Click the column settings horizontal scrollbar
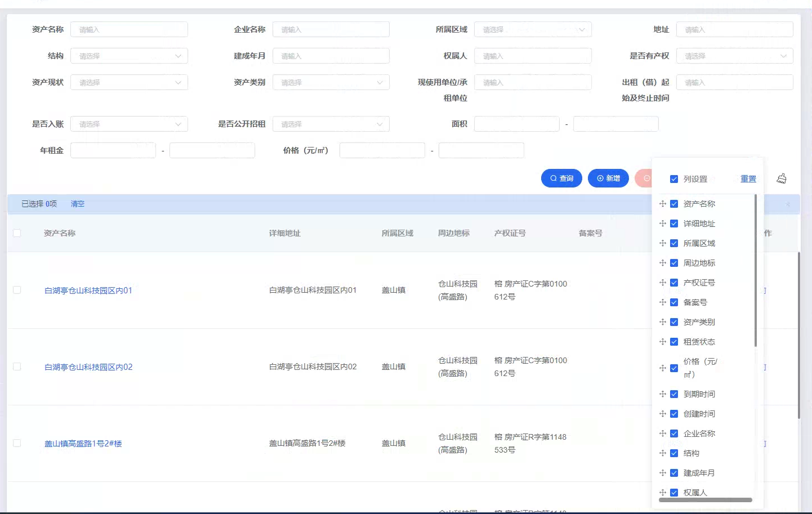The width and height of the screenshot is (812, 514). pyautogui.click(x=706, y=500)
